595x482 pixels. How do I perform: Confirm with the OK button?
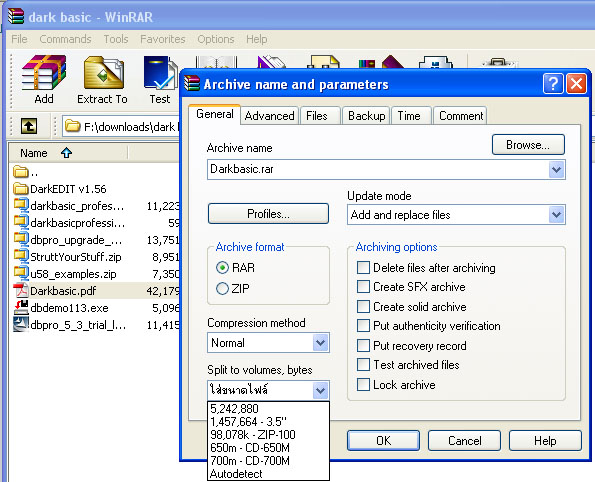coord(383,441)
